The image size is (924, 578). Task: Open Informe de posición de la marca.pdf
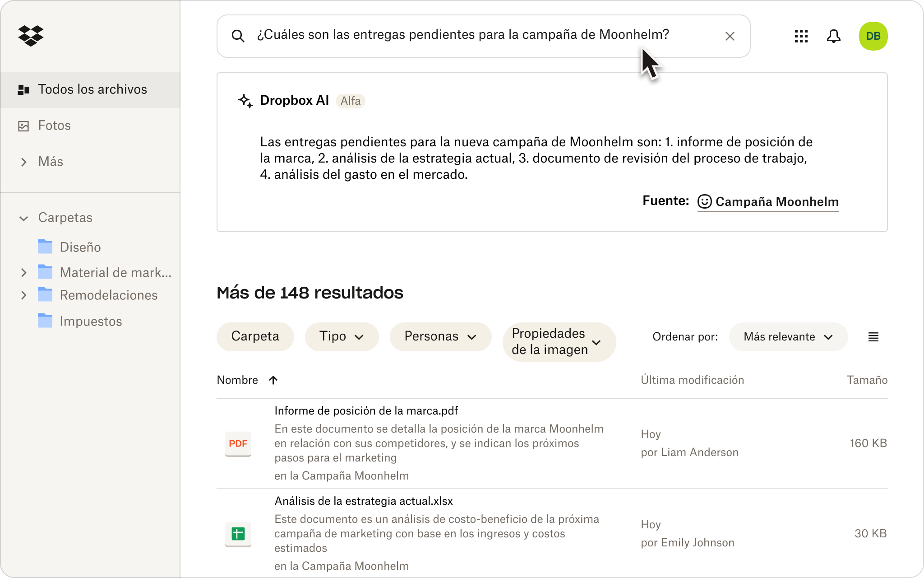pyautogui.click(x=366, y=410)
